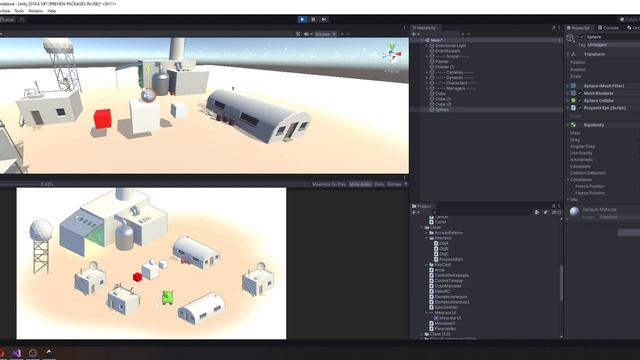Click the Mesh Renderer component icon
This screenshot has height=360, width=640.
click(x=573, y=93)
